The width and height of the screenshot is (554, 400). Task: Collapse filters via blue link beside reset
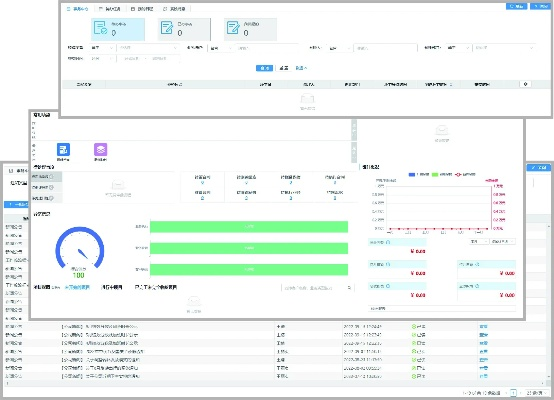(301, 68)
